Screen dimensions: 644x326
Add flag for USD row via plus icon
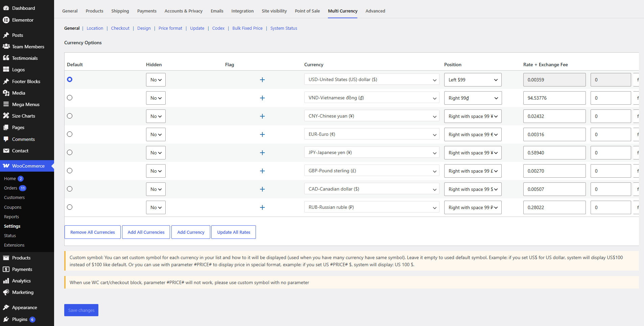coord(262,80)
